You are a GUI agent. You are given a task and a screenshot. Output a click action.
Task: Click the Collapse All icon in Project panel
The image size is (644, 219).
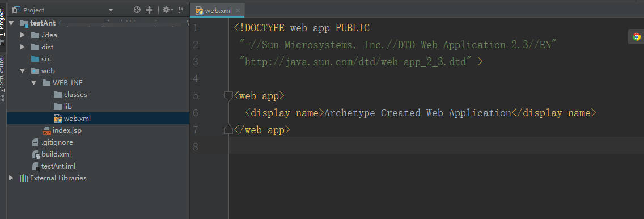pyautogui.click(x=150, y=10)
